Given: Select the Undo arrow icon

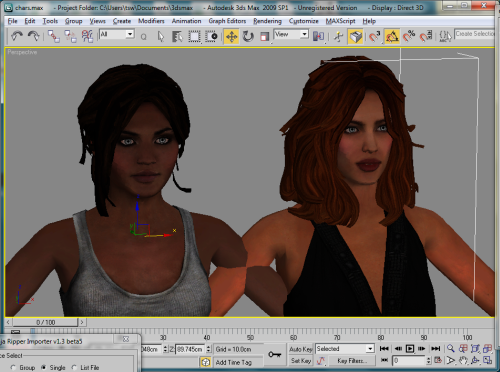Looking at the screenshot, I should tap(17, 36).
